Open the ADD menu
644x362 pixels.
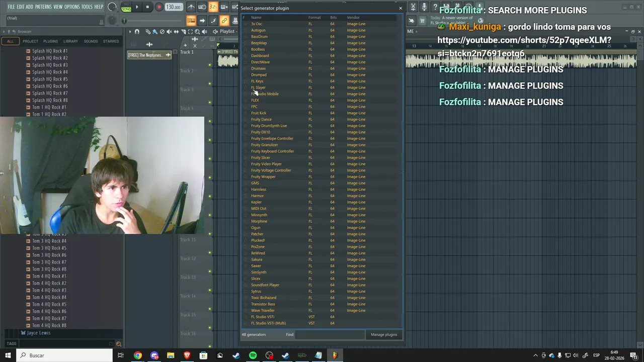30,7
